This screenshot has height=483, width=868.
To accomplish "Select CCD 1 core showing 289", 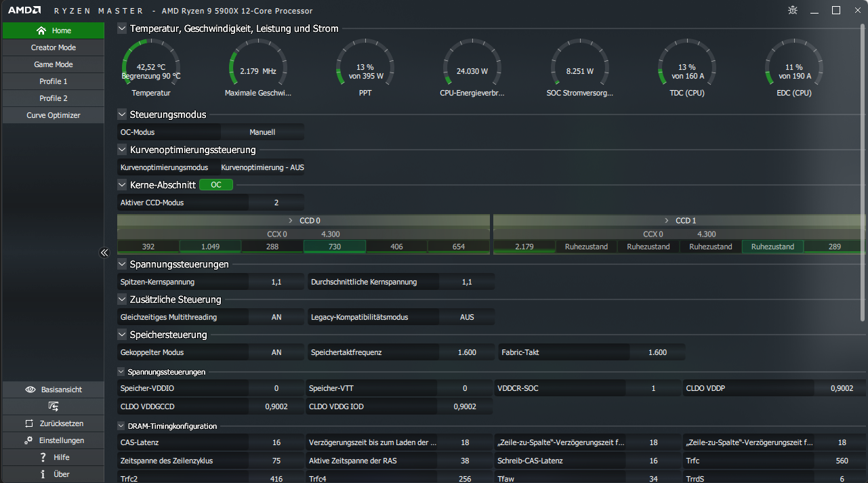I will [x=835, y=247].
